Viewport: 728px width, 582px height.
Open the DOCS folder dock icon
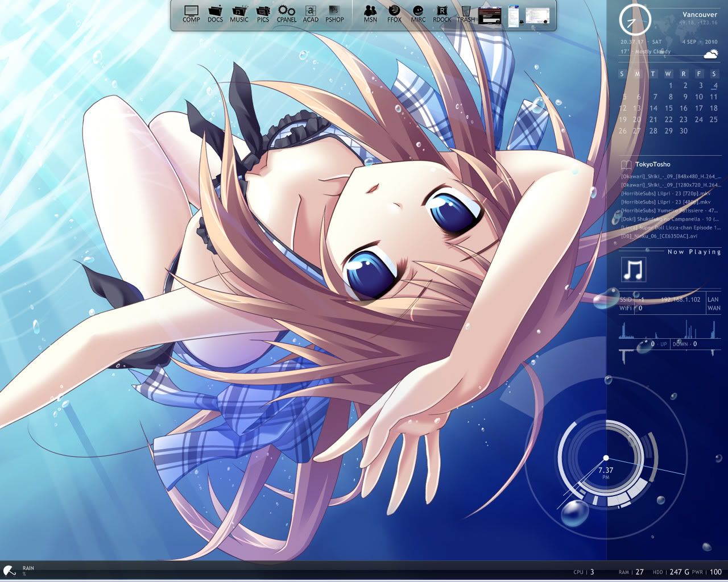[x=215, y=14]
